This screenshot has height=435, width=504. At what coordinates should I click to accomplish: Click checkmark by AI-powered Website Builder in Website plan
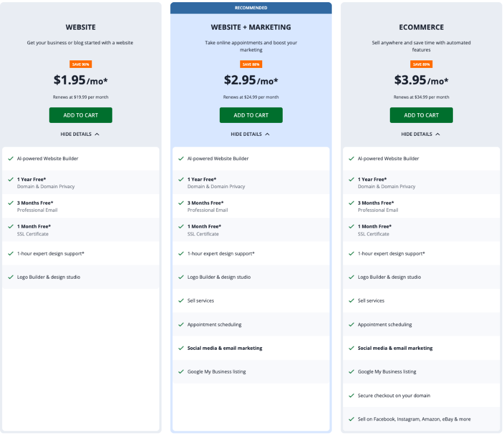(11, 158)
